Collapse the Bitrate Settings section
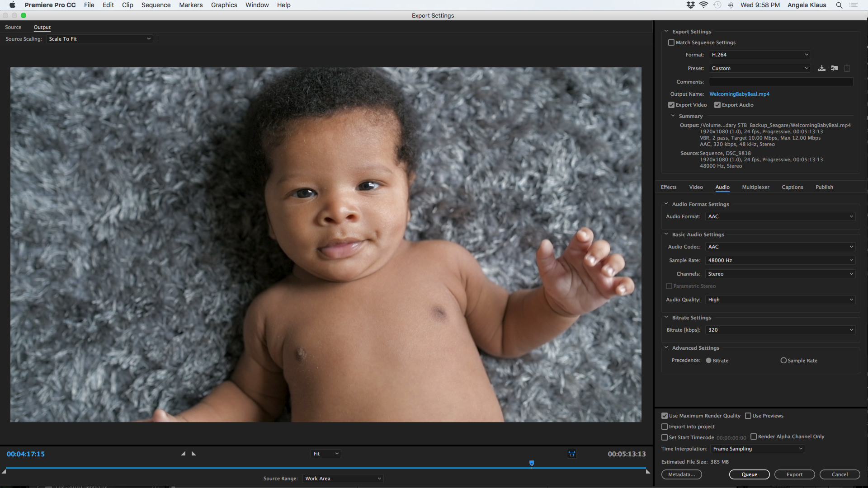 (666, 317)
